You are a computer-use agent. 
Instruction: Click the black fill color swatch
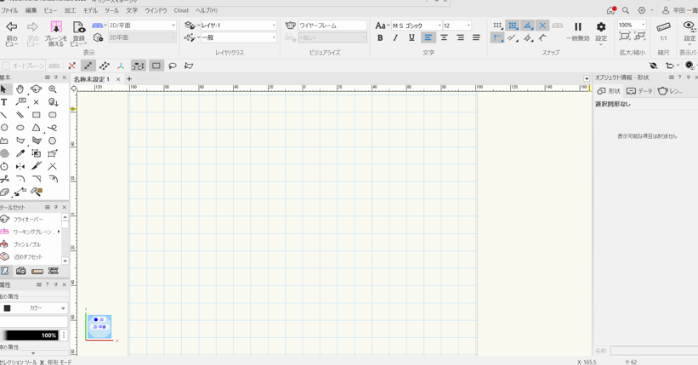point(7,308)
